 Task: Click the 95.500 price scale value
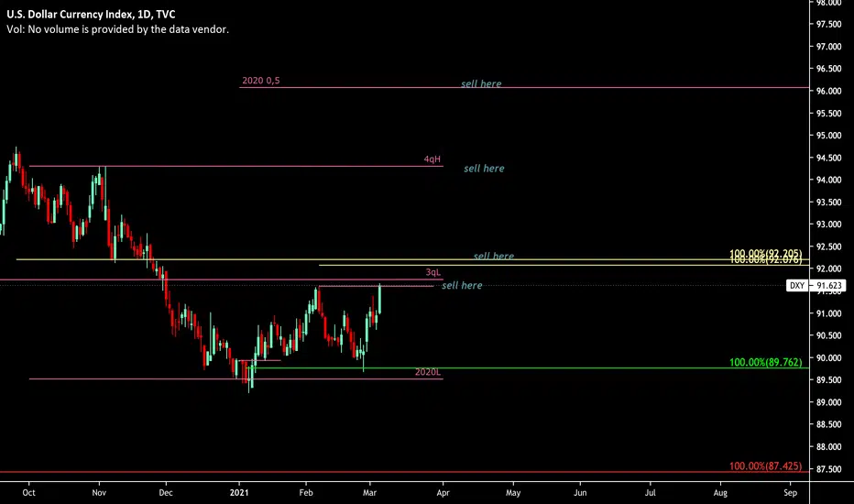828,114
